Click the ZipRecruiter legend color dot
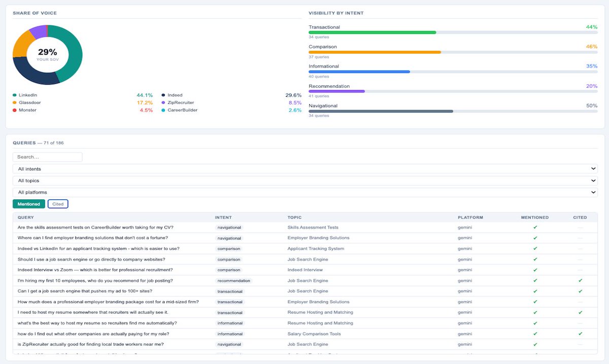 (163, 102)
